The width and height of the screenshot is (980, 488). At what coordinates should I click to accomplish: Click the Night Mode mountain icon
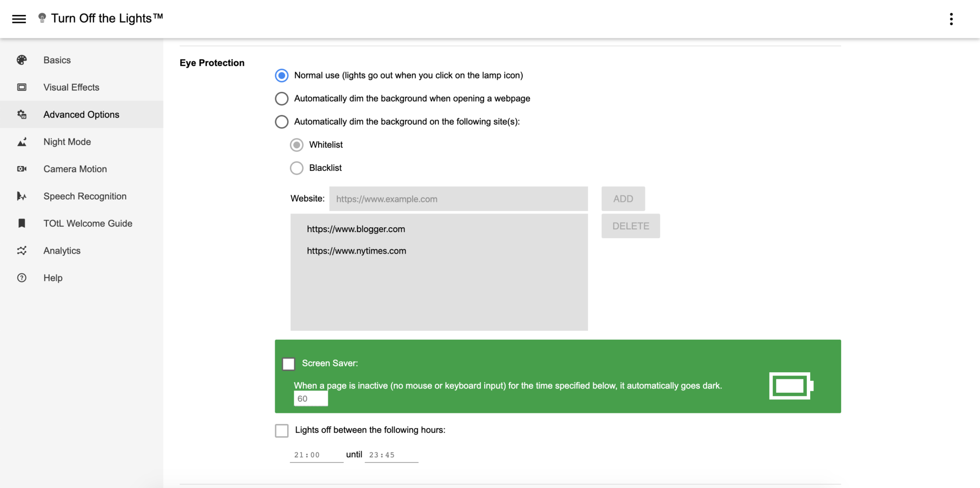click(22, 142)
